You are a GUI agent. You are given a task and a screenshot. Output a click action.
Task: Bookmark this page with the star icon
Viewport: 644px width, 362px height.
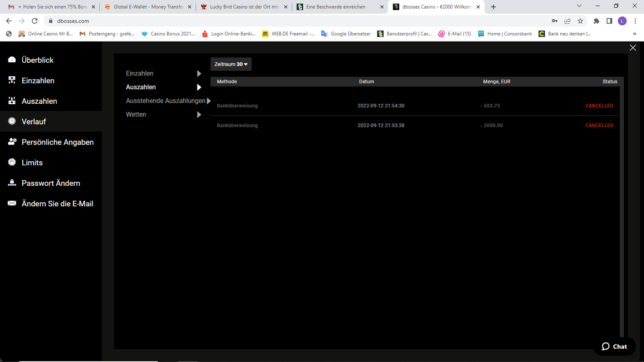tap(580, 21)
